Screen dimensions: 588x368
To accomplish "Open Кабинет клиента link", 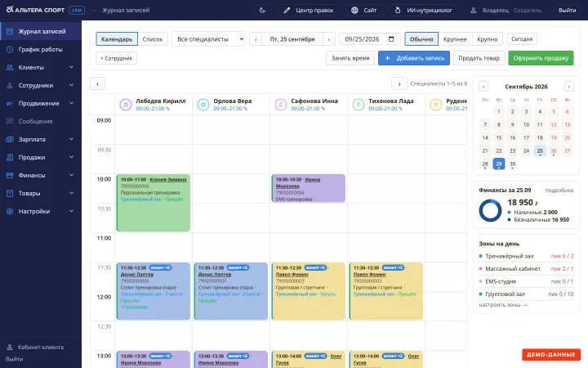I will point(41,347).
